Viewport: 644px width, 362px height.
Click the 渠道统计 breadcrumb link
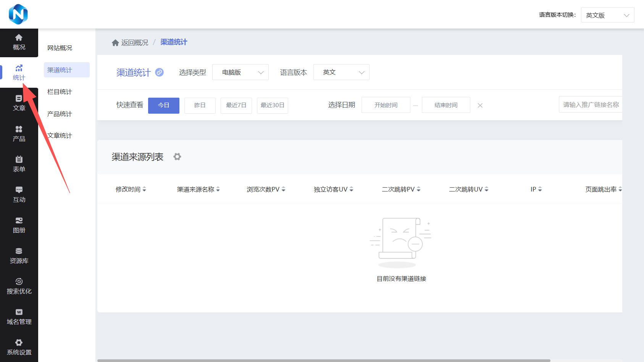click(174, 42)
